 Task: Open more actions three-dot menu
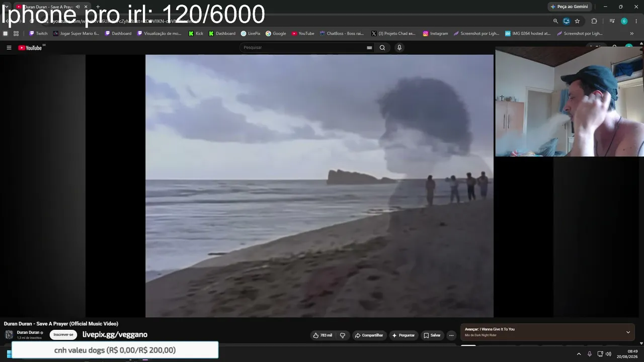point(451,335)
